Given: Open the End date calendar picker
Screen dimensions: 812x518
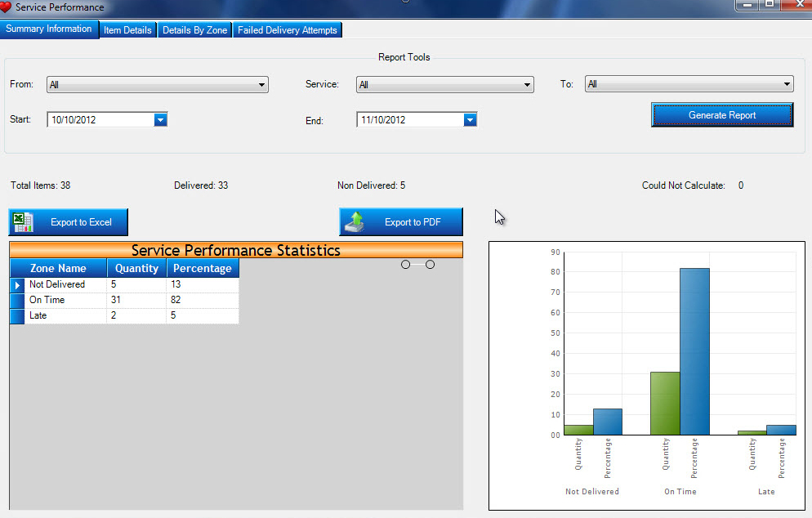Looking at the screenshot, I should pos(470,120).
